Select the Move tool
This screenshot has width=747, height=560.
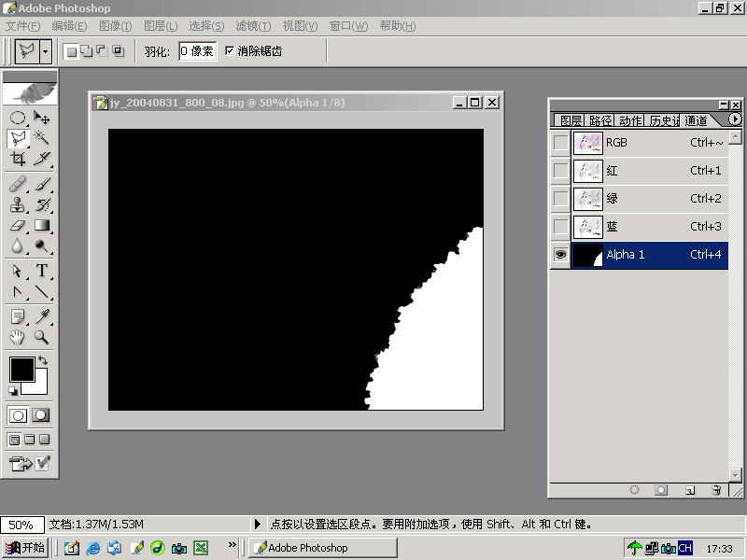coord(42,119)
